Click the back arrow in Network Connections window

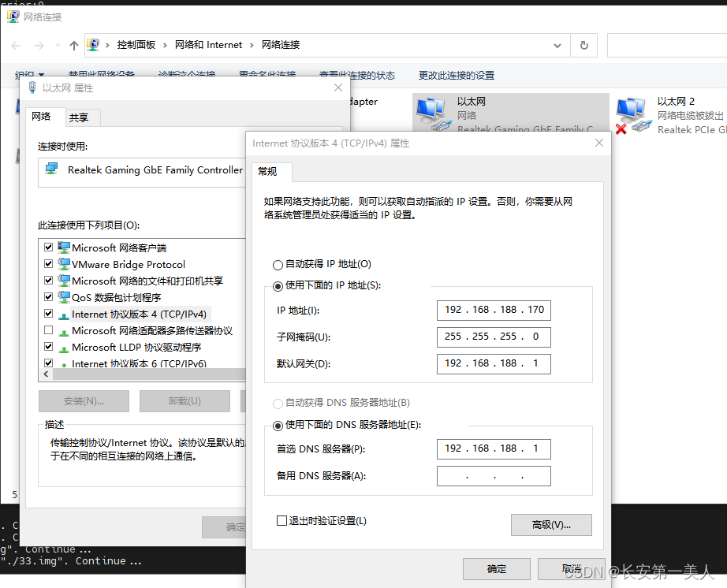(17, 46)
